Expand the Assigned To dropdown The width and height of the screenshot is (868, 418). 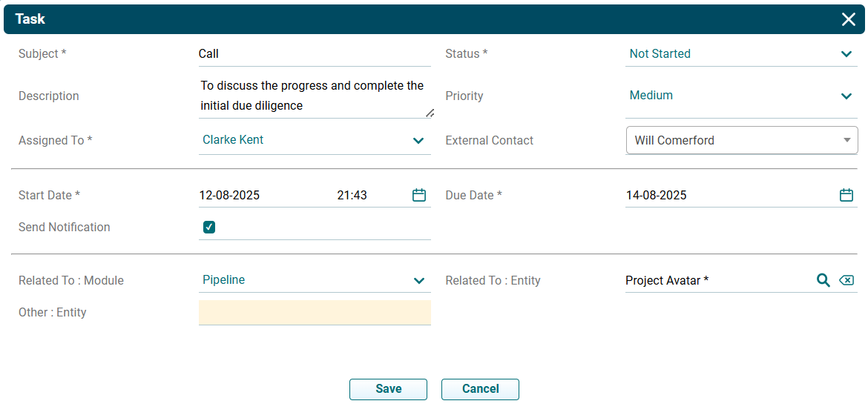coord(418,140)
